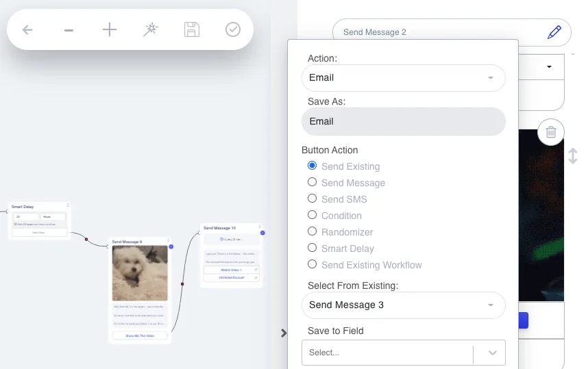
Task: Expand Select From Existing dropdown
Action: pyautogui.click(x=404, y=305)
